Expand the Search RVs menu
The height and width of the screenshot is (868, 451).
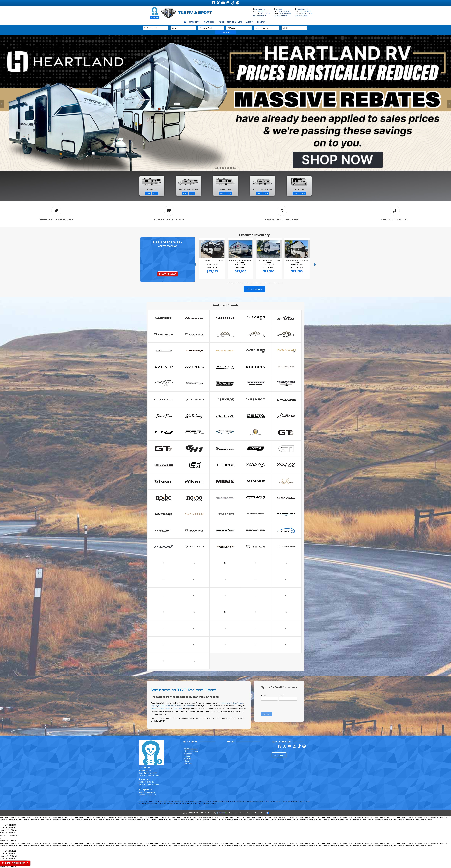(x=195, y=22)
